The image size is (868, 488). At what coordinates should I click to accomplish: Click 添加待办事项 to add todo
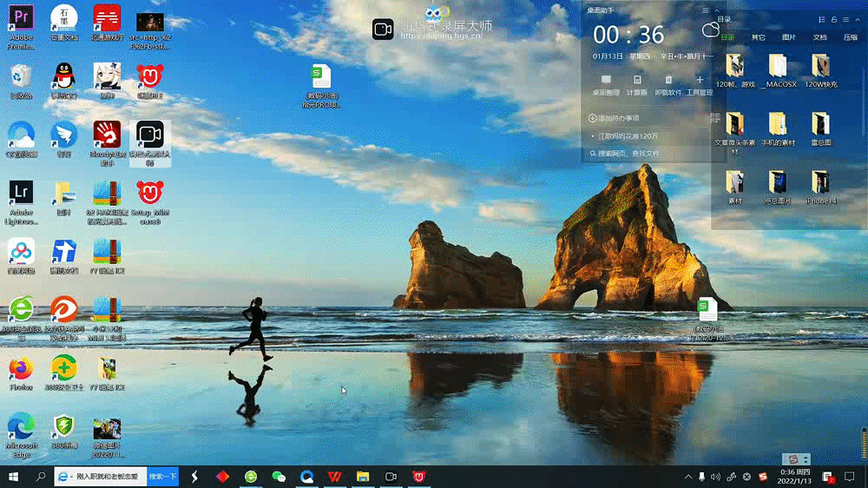[614, 118]
